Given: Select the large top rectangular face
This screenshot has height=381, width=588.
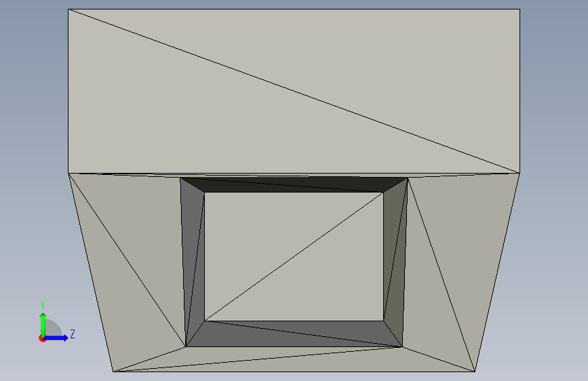Looking at the screenshot, I should tap(294, 91).
